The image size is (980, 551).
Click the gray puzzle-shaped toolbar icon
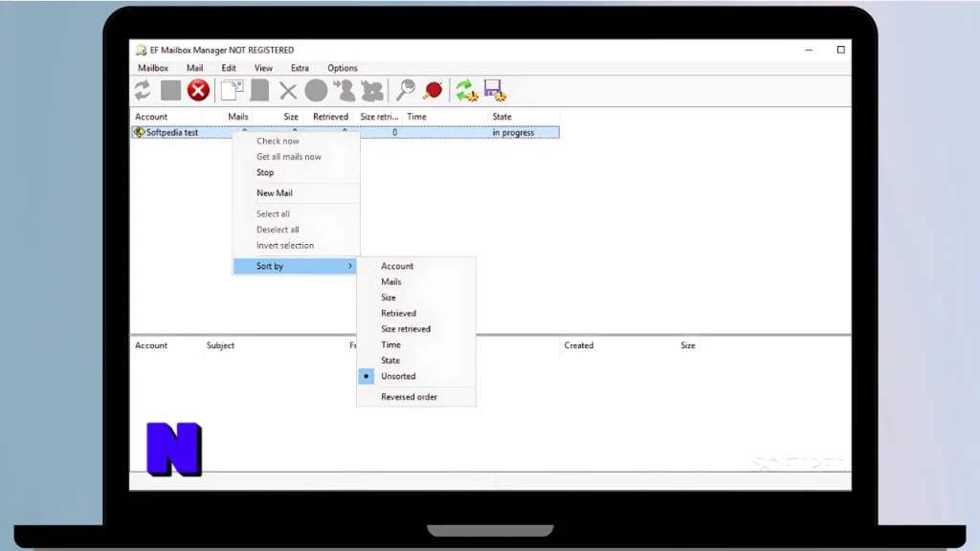click(372, 91)
